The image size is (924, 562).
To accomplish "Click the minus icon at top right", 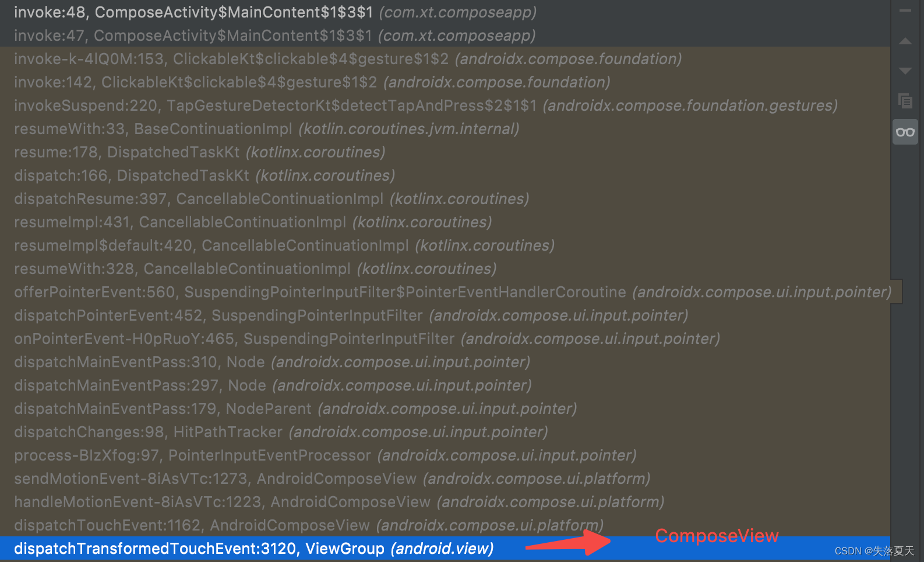I will (905, 10).
